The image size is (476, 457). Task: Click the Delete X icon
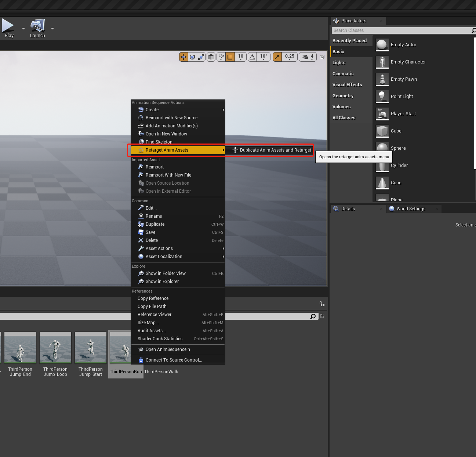(141, 240)
